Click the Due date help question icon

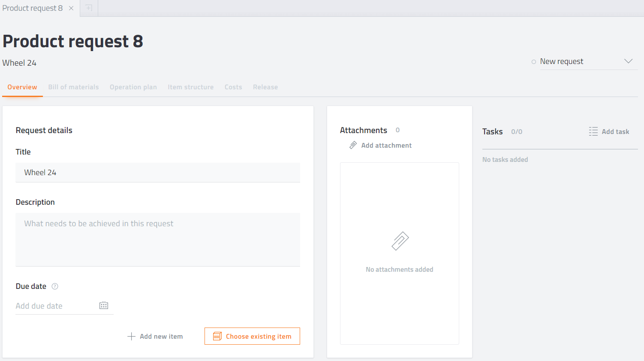[x=55, y=286]
